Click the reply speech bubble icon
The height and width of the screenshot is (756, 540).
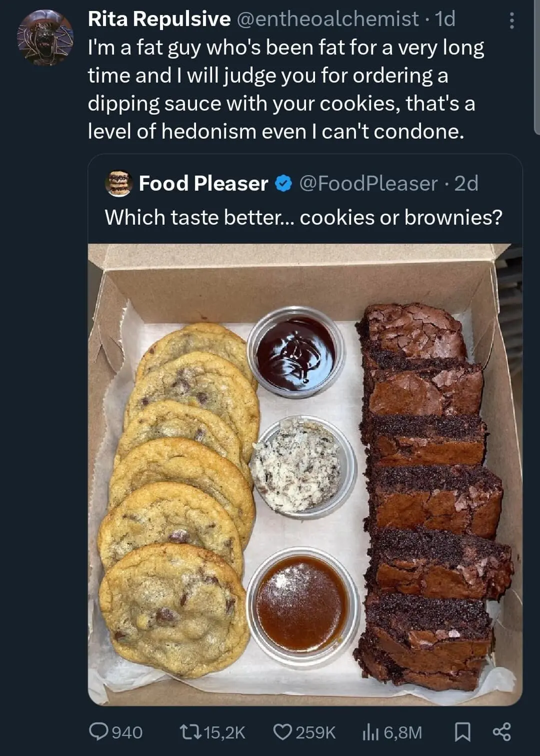(99, 732)
